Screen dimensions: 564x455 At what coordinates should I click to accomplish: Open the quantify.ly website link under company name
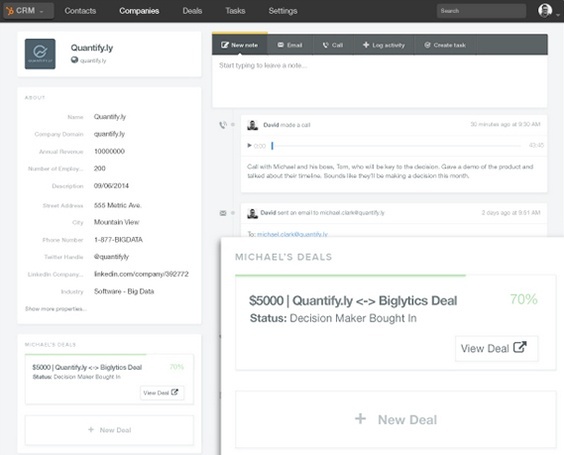[x=93, y=60]
